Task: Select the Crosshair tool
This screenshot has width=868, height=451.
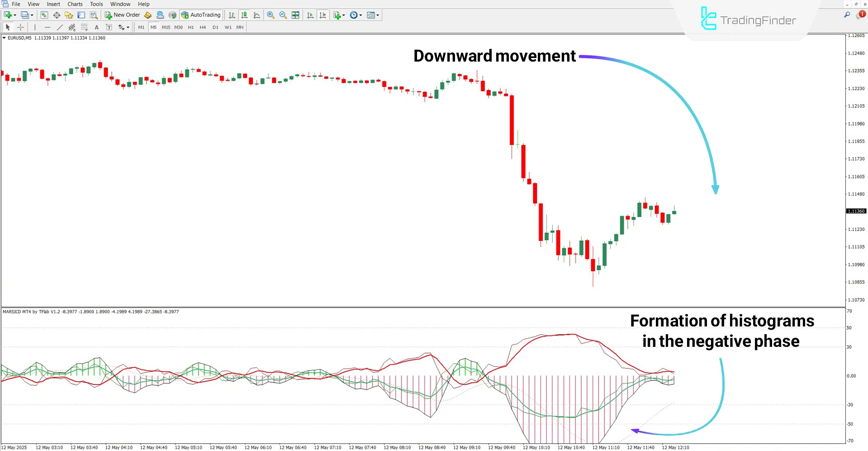Action: (20, 27)
